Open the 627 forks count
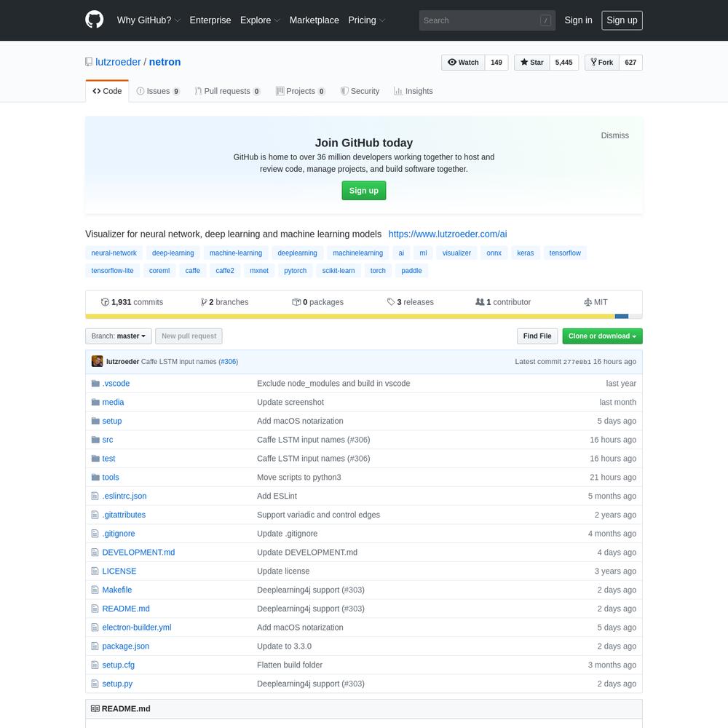The height and width of the screenshot is (728, 728). point(630,62)
